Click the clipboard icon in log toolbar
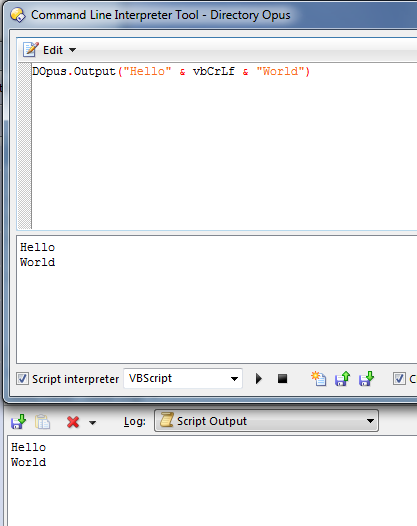The width and height of the screenshot is (417, 526). pos(43,422)
